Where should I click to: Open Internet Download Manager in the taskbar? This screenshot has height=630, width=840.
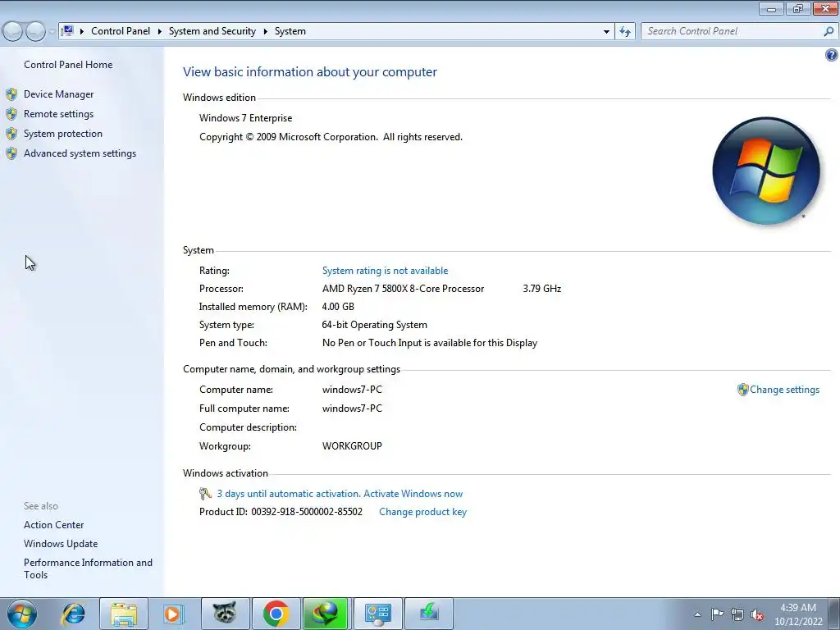(x=326, y=614)
